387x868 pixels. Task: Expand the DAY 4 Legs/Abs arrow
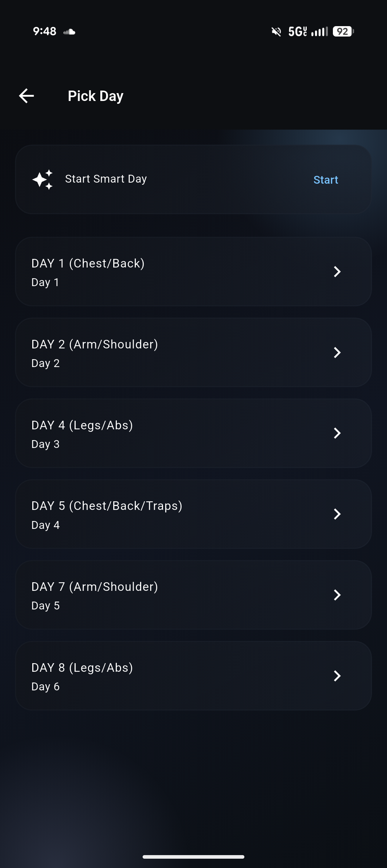point(337,433)
